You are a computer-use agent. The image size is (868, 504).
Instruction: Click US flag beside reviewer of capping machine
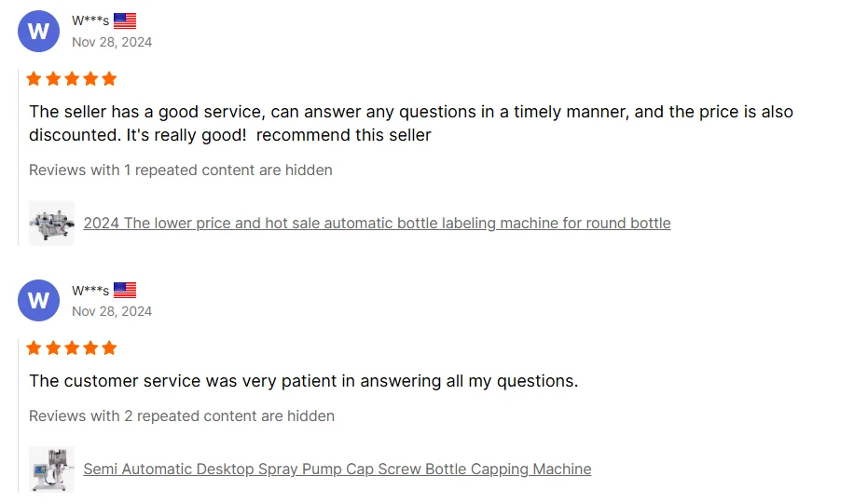(125, 290)
